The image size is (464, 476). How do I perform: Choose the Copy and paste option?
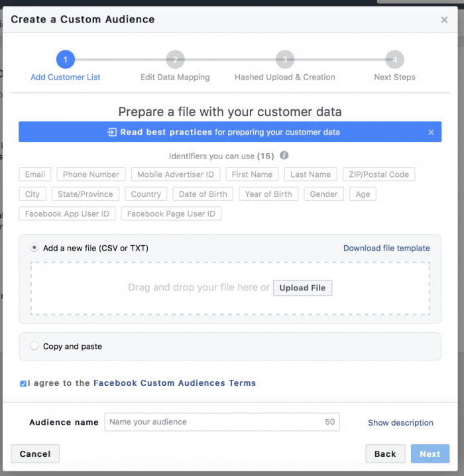tap(34, 346)
